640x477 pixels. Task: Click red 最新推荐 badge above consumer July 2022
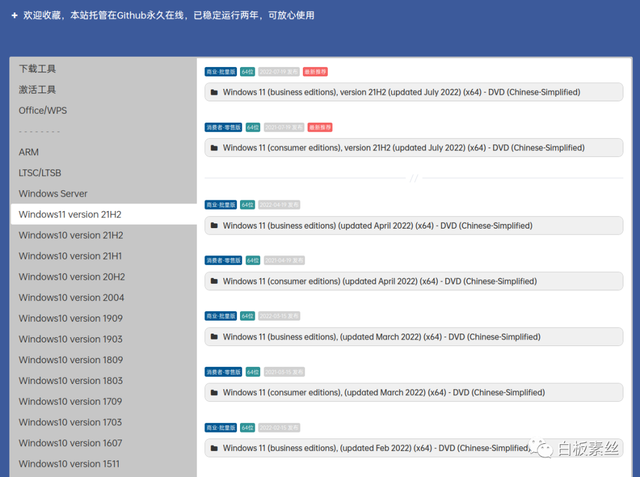[320, 127]
